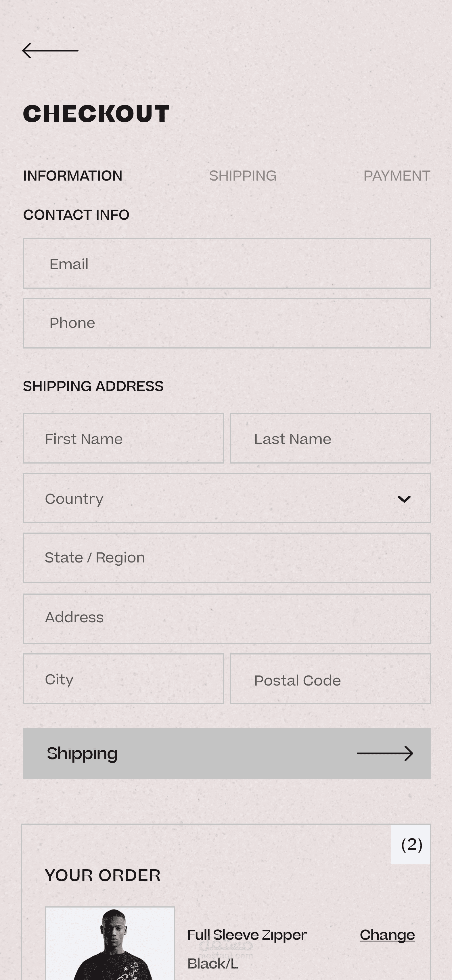Screen dimensions: 452x980
Task: Expand the Country dropdown chevron
Action: point(404,499)
